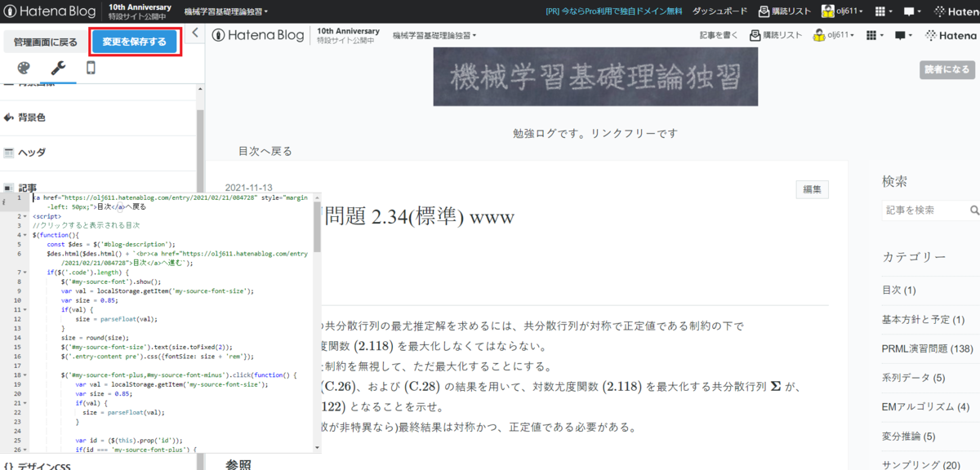Collapse the design sidebar with the chevron
This screenshot has height=470, width=980.
pos(194,33)
